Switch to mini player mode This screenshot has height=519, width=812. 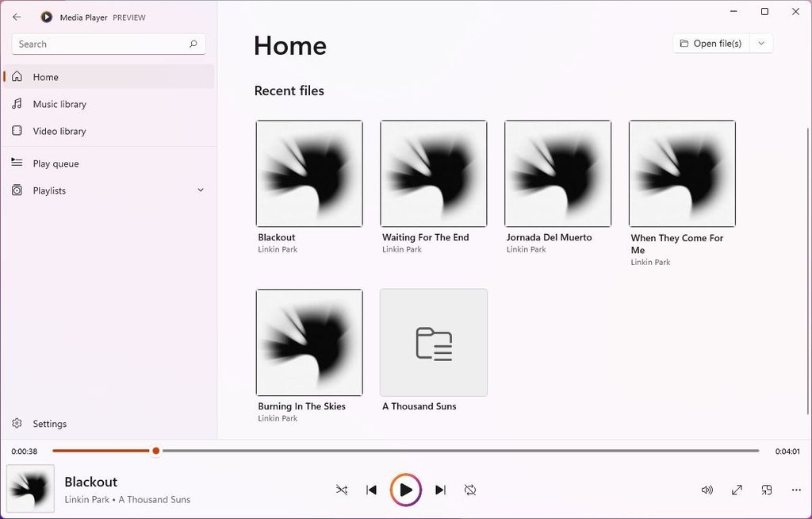[766, 490]
